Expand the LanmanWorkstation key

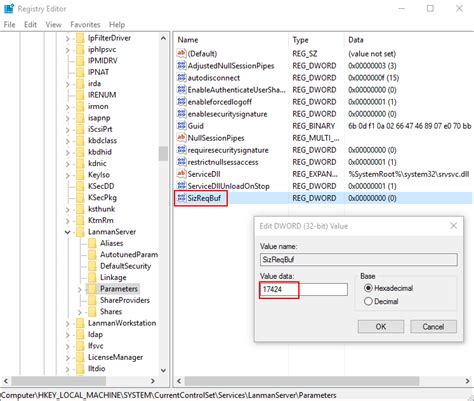click(68, 324)
